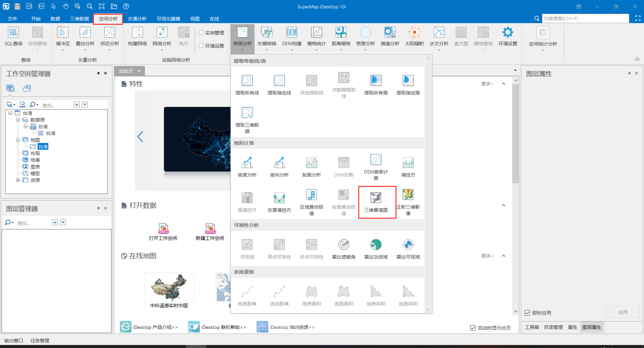Expand the 资源 tree node
The width and height of the screenshot is (644, 348).
click(x=18, y=180)
